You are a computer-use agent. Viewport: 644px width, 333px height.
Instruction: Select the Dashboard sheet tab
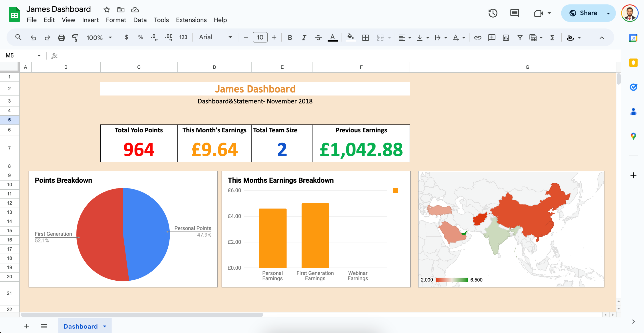tap(80, 326)
